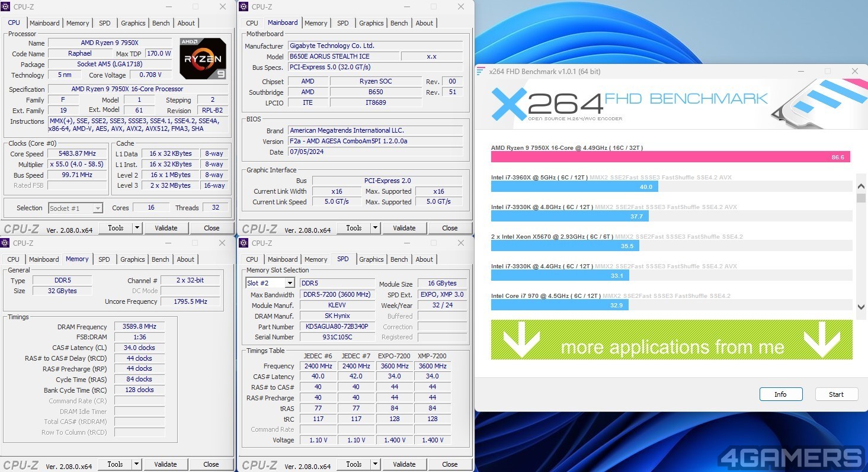This screenshot has width=868, height=472.
Task: Click the X264 FHD Benchmark header logo
Action: 629,104
